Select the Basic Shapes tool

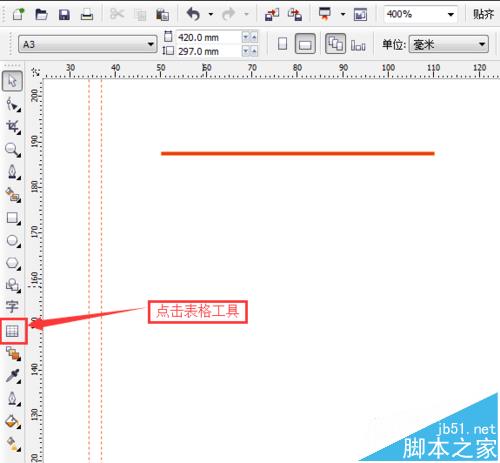pos(13,285)
